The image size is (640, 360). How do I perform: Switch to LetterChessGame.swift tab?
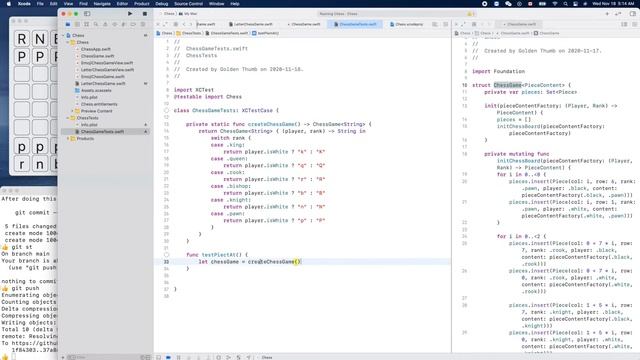[x=251, y=24]
